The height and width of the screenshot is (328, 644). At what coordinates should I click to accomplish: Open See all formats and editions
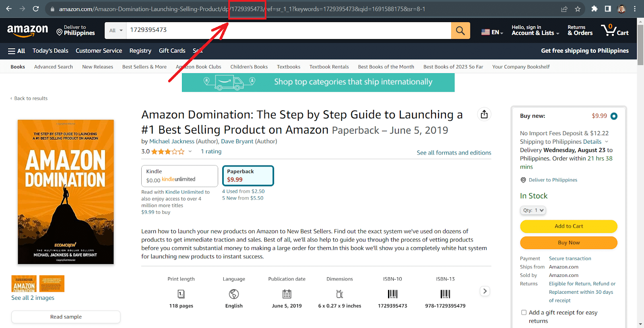[454, 153]
